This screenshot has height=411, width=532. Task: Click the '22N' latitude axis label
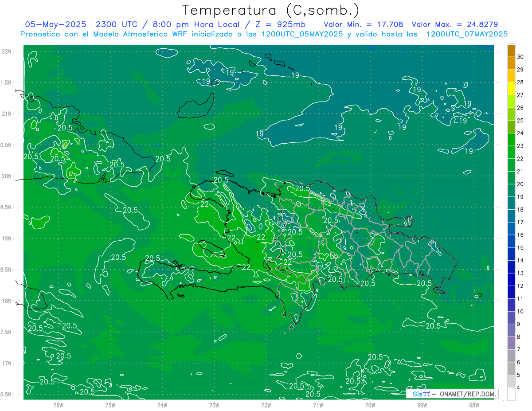click(7, 51)
